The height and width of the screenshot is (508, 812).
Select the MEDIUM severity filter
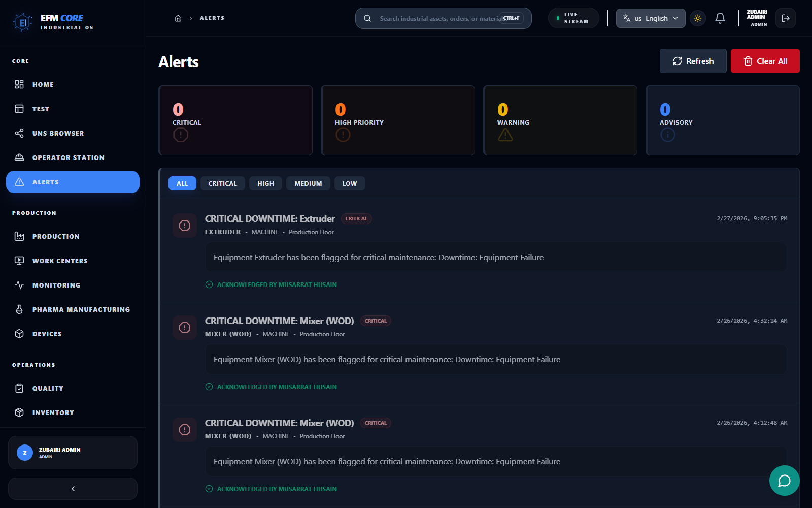point(308,183)
